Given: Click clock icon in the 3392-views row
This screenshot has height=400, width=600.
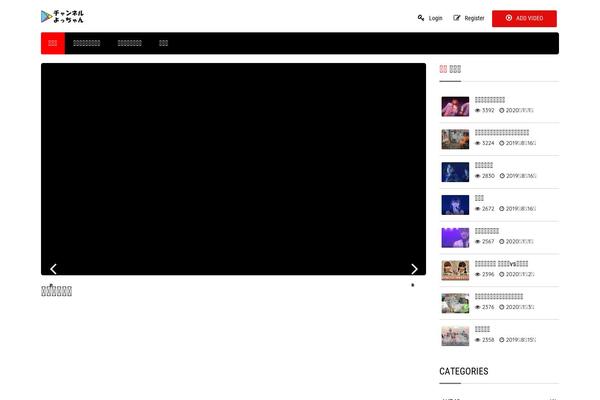Looking at the screenshot, I should (502, 110).
